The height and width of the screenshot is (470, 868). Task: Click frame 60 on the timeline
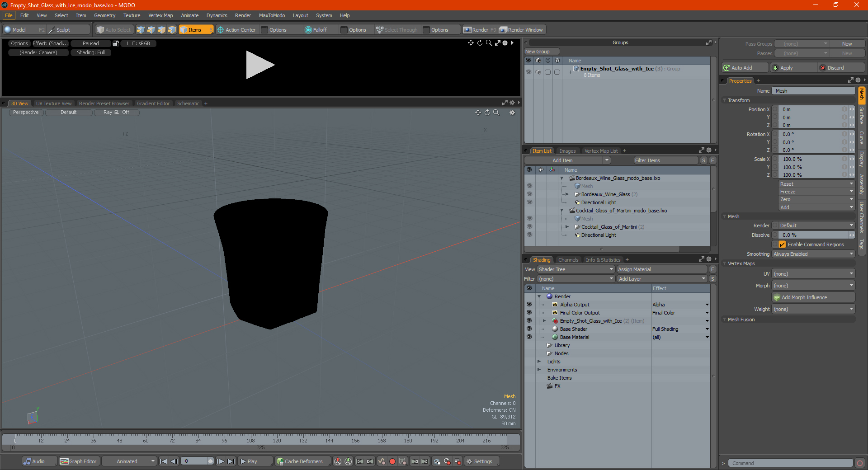146,440
